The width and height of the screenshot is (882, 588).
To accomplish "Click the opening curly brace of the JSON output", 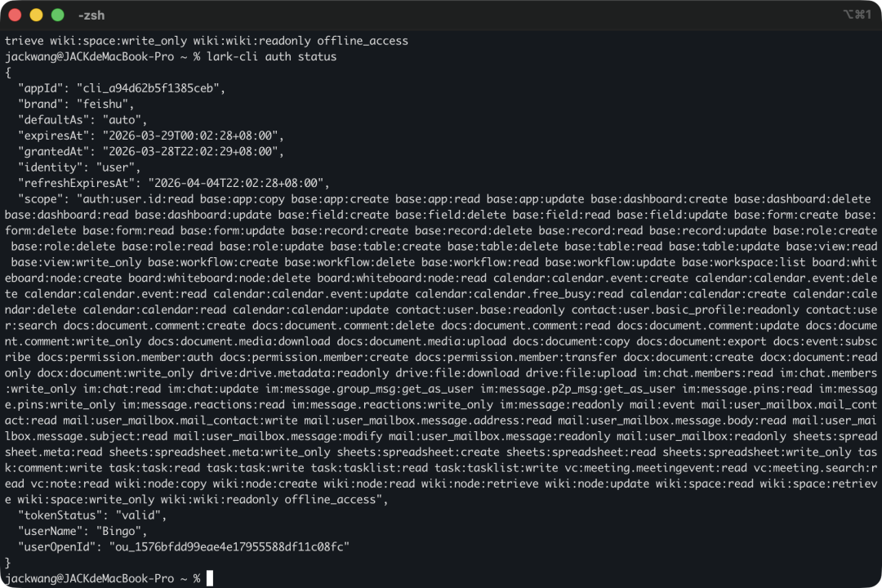I will click(x=8, y=73).
